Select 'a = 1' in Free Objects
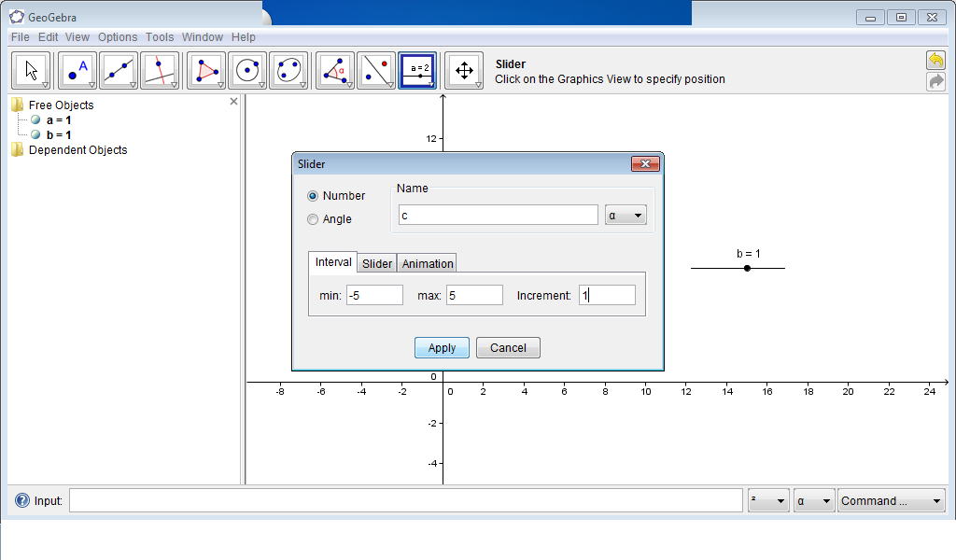 click(x=59, y=120)
